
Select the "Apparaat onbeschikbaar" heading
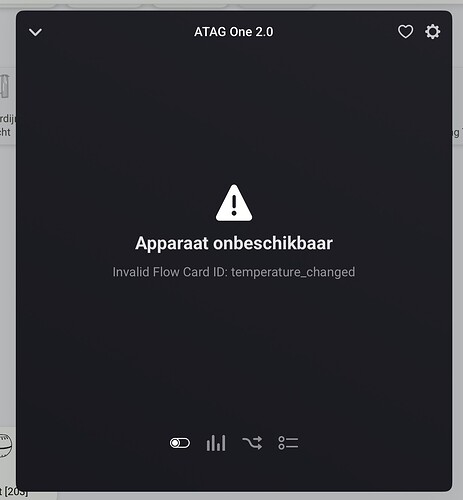234,243
